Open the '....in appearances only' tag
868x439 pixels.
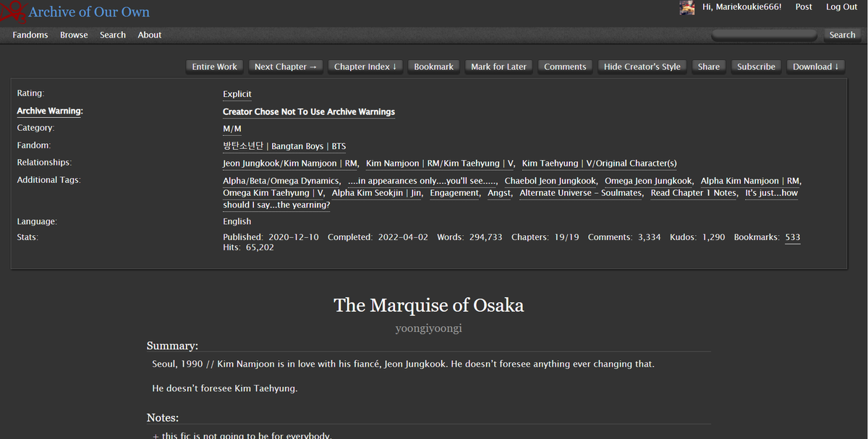(422, 182)
